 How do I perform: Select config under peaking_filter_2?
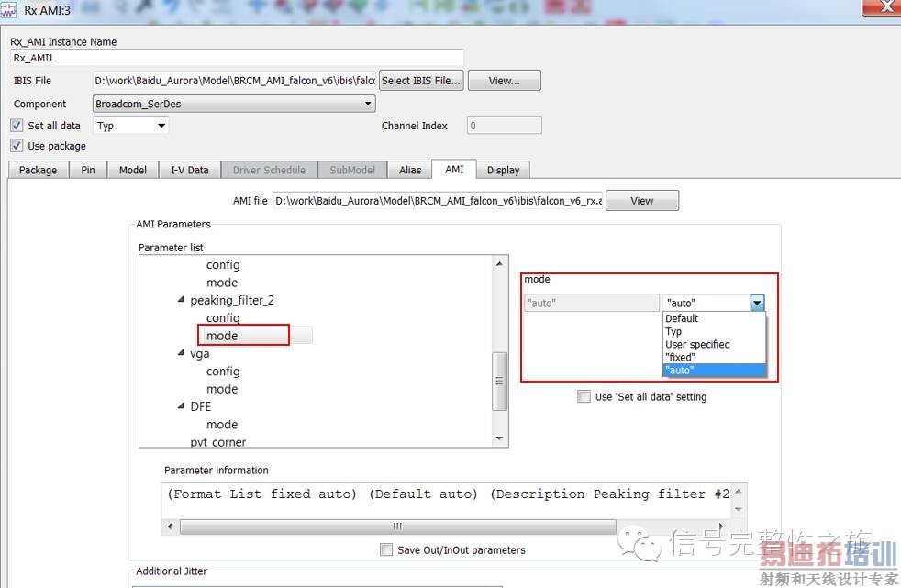[223, 317]
